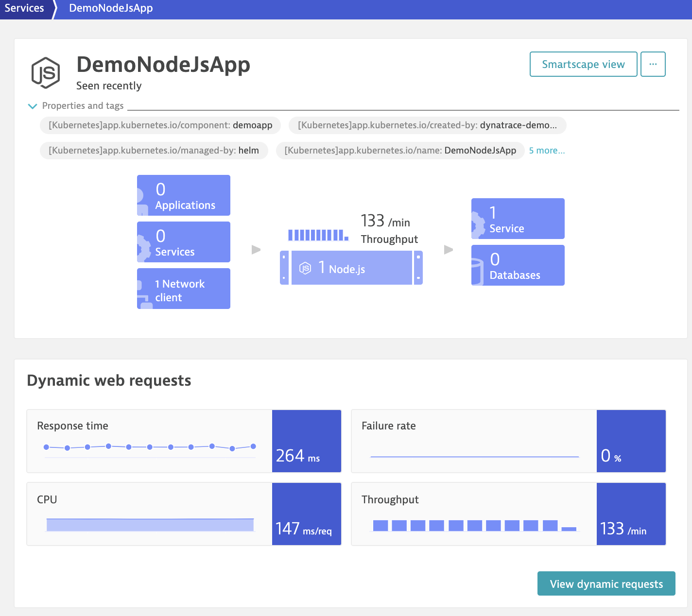Viewport: 692px width, 616px height.
Task: Show 5 more tags link
Action: point(547,151)
